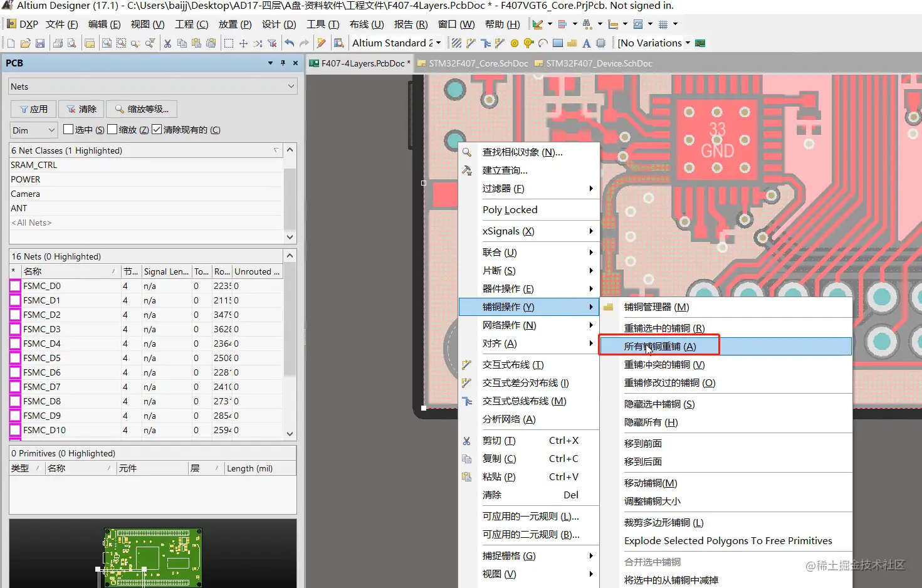
Task: Click the Print icon in toolbar
Action: coord(58,43)
